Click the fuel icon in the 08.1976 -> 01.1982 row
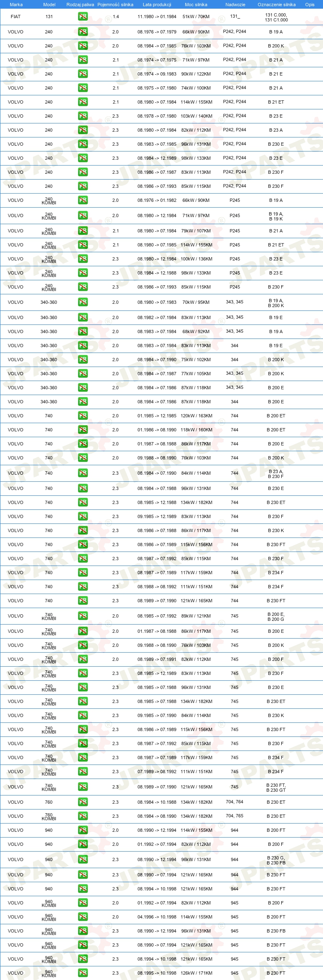323x980 pixels. tap(83, 200)
